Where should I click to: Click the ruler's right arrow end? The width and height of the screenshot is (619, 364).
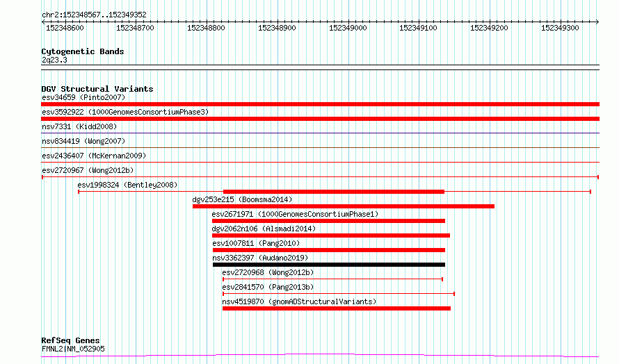click(x=597, y=22)
